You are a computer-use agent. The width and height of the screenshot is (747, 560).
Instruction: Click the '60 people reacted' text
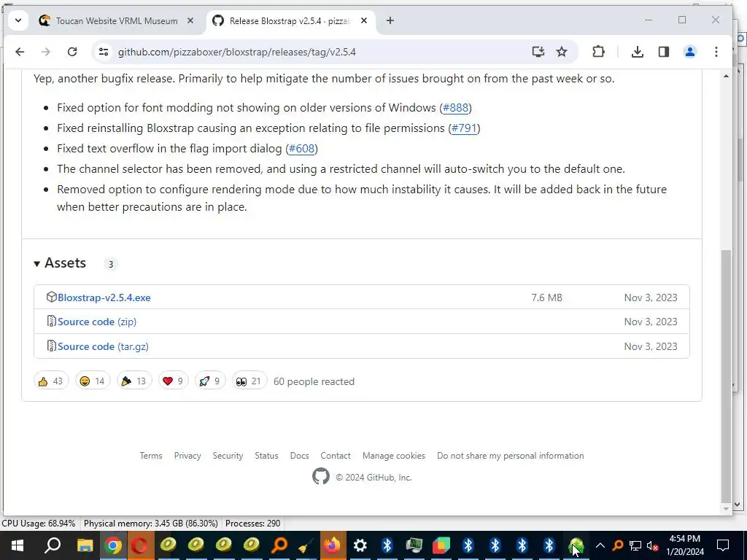click(314, 381)
